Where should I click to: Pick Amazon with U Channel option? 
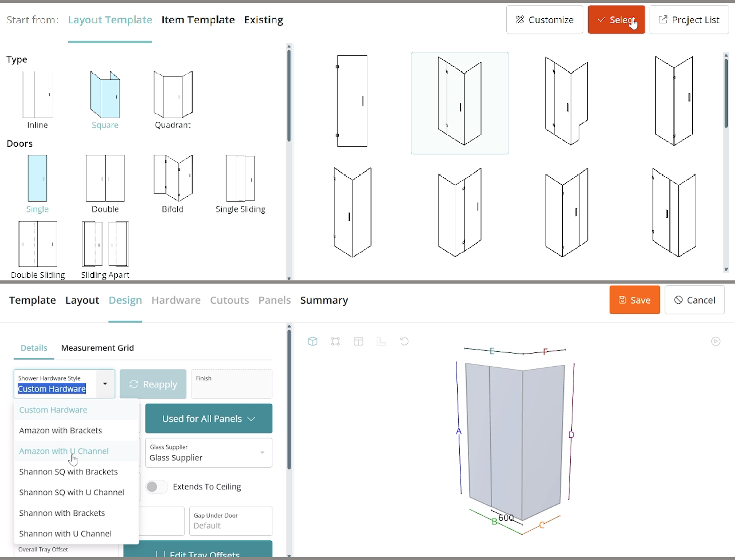(x=76, y=451)
